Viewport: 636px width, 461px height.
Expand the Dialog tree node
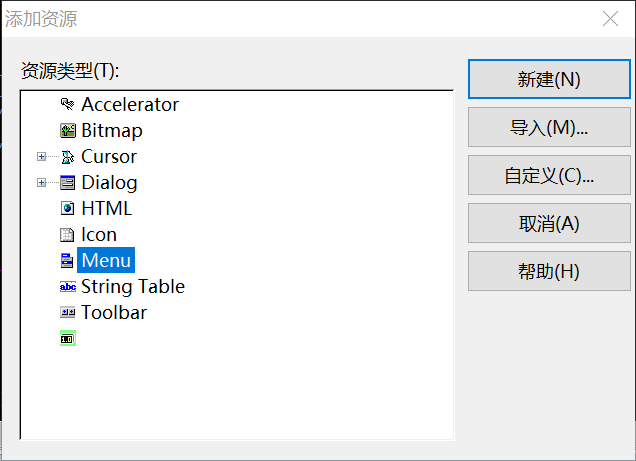pos(41,183)
